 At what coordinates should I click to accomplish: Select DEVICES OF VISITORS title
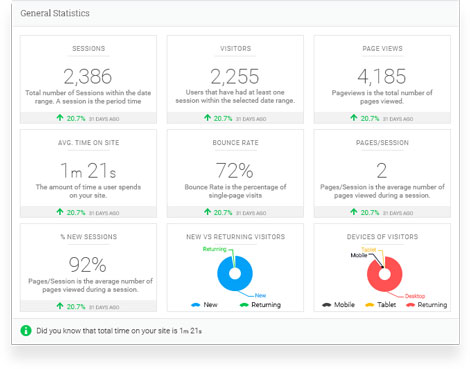[x=382, y=237]
